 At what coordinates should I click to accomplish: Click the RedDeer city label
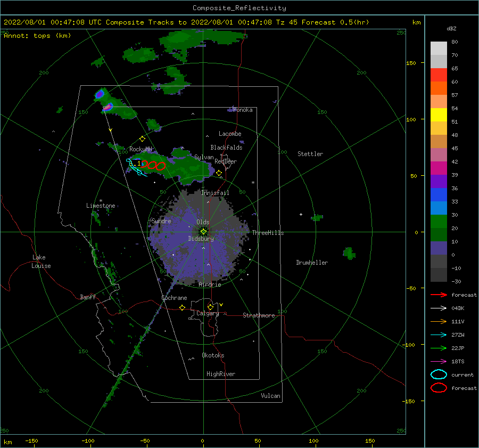(226, 161)
